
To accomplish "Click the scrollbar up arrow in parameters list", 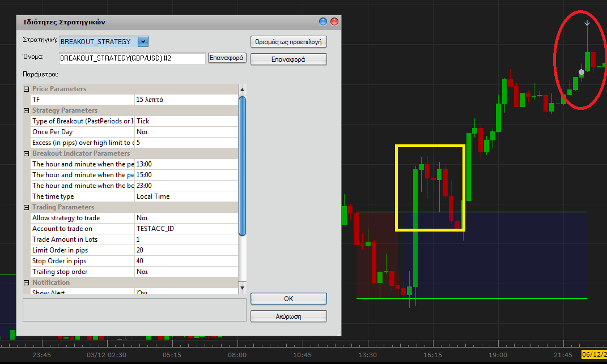I will 243,90.
